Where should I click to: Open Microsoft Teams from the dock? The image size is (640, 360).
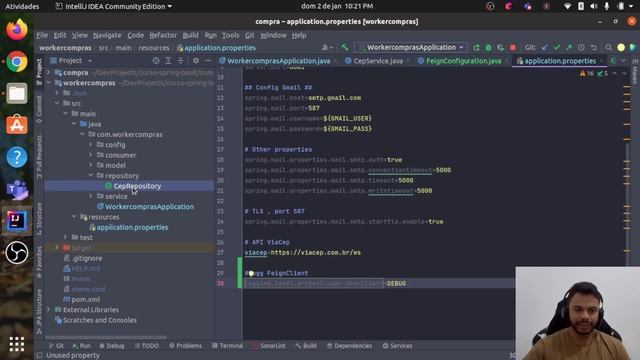tap(17, 189)
